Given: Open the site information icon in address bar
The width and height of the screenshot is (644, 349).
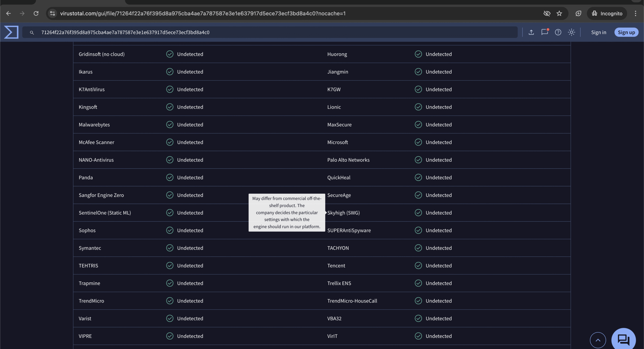Looking at the screenshot, I should coord(52,13).
